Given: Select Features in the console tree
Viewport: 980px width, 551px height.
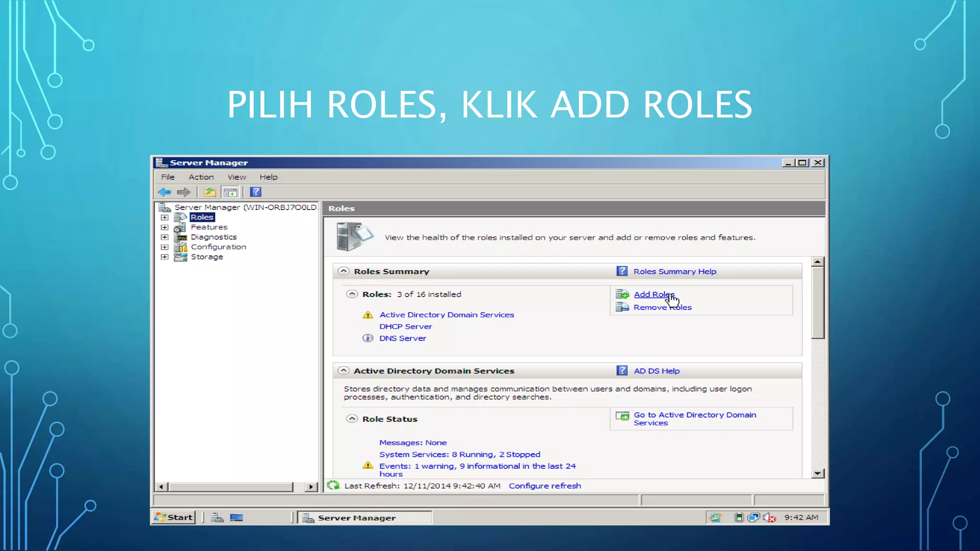Looking at the screenshot, I should pos(209,227).
